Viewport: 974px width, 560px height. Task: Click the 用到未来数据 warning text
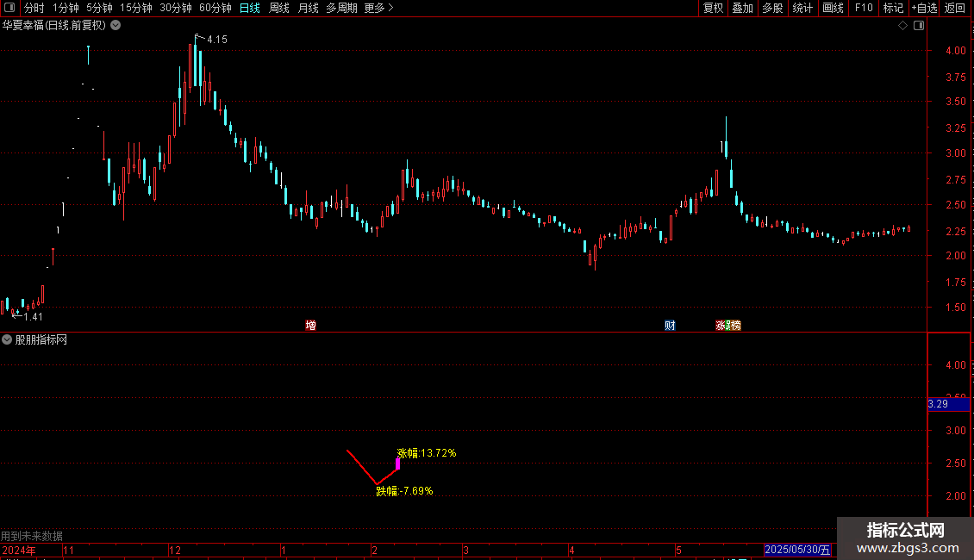coord(32,536)
